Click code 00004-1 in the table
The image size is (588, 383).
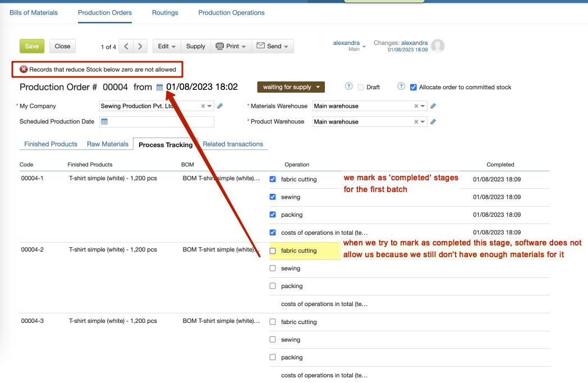pyautogui.click(x=32, y=179)
